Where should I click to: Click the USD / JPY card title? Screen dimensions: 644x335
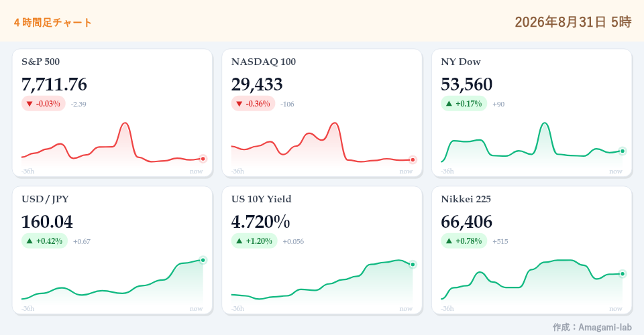click(45, 199)
